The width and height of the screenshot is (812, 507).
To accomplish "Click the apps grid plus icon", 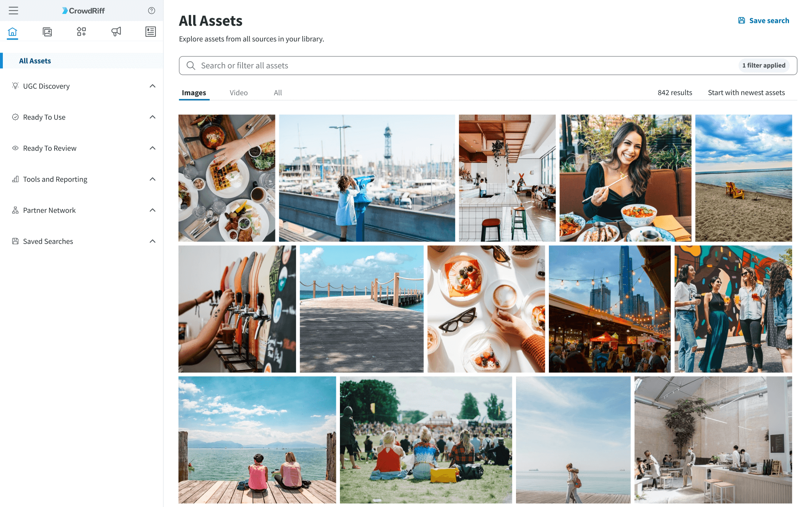I will click(82, 32).
